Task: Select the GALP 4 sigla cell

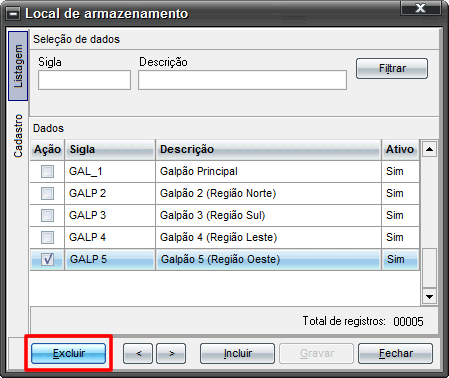Action: point(110,237)
